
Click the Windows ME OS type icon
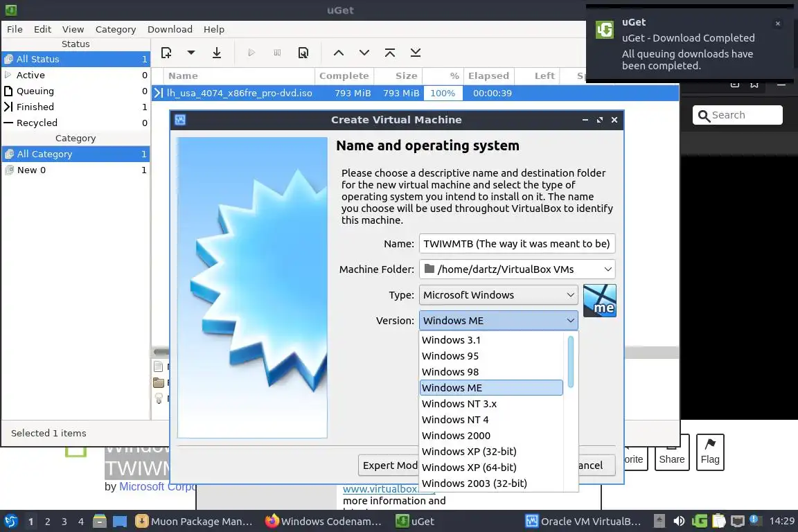[599, 301]
